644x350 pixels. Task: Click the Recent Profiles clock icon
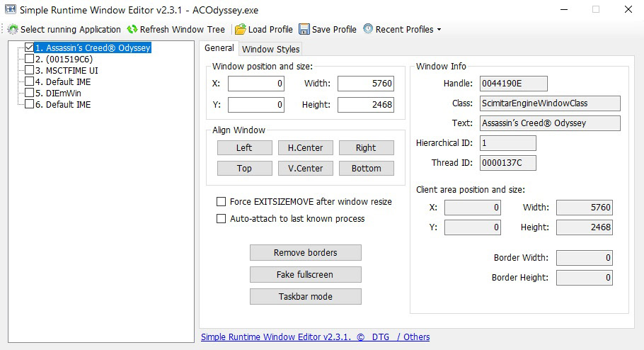[x=368, y=29]
